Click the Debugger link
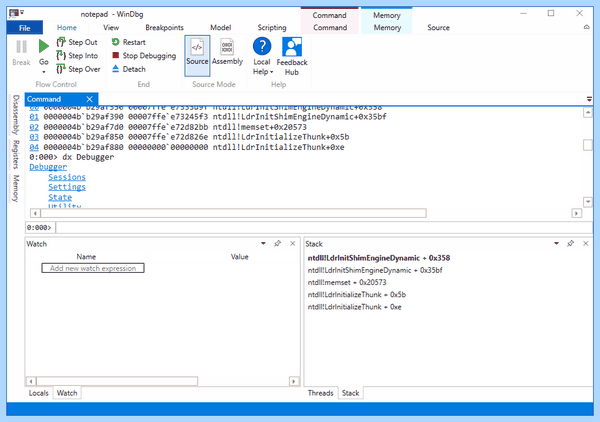The image size is (600, 422). coord(48,167)
